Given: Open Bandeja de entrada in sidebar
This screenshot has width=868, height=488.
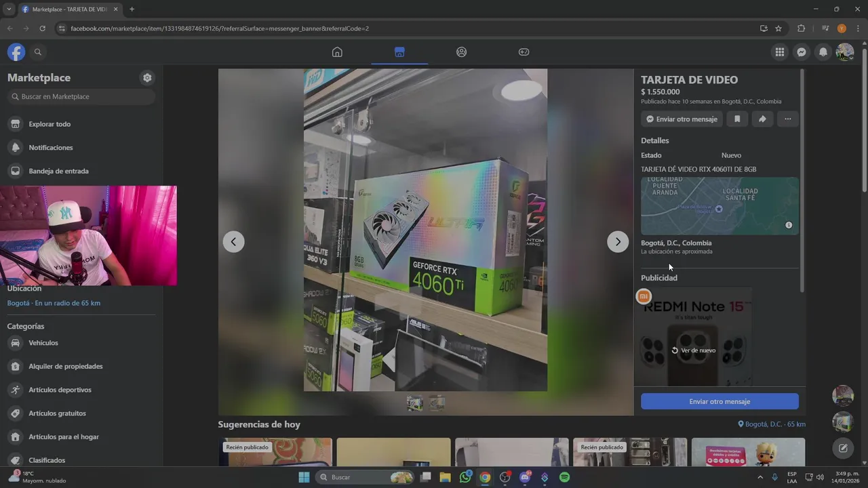Looking at the screenshot, I should pyautogui.click(x=81, y=171).
